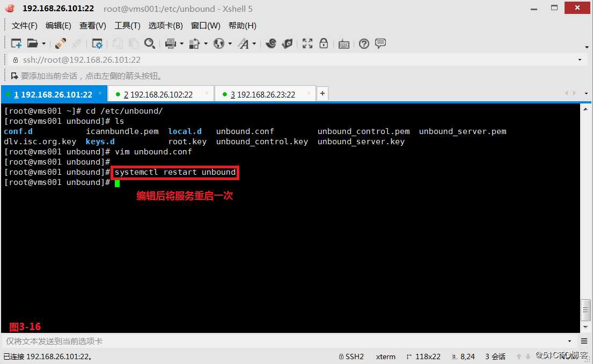The width and height of the screenshot is (593, 364).
Task: Click the New session icon
Action: [16, 44]
